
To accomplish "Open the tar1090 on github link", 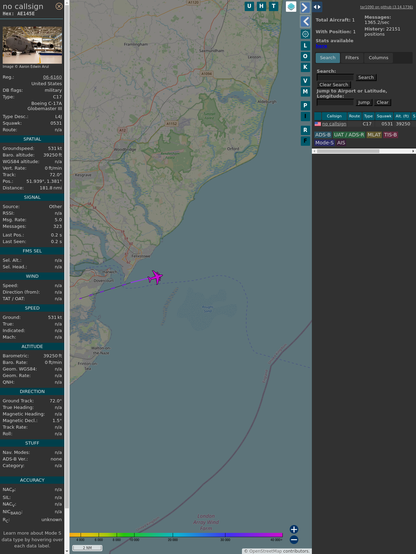I will (386, 7).
